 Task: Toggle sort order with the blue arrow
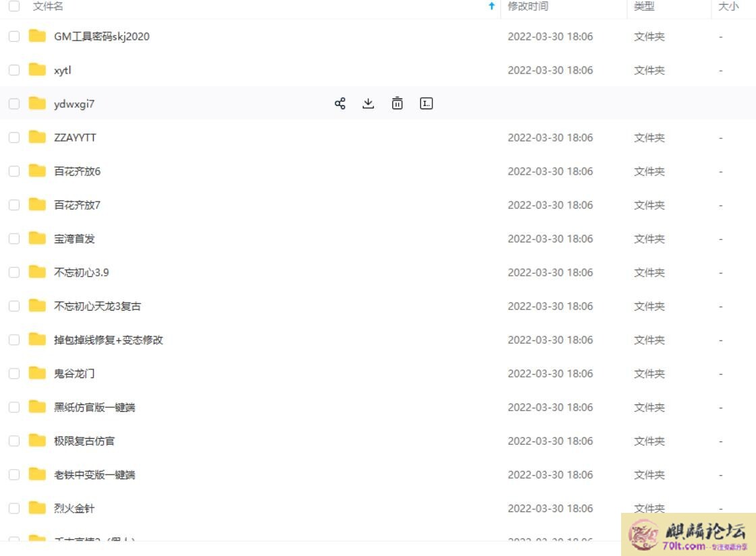(x=492, y=6)
